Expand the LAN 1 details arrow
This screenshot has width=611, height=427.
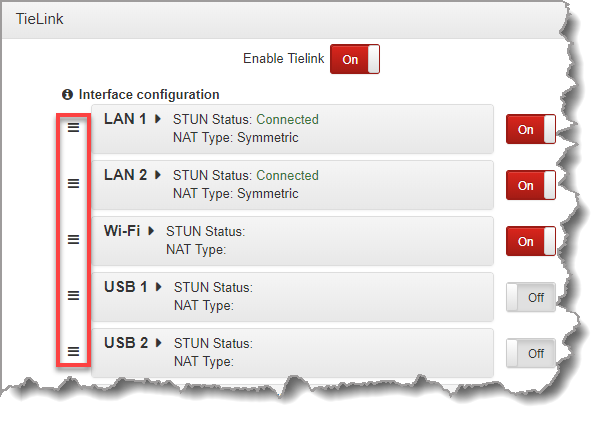click(158, 119)
